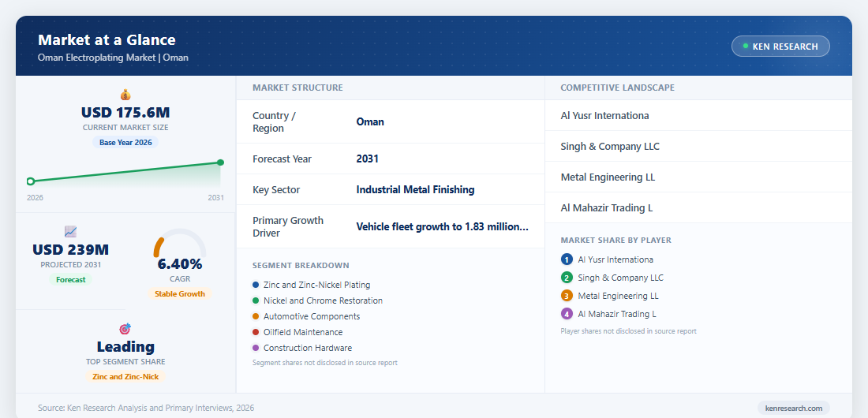Click the 2031 end point on trend line

(x=220, y=162)
